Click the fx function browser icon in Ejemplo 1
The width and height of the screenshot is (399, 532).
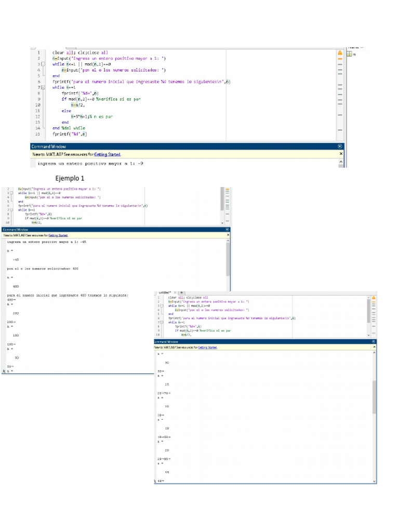tap(4, 371)
